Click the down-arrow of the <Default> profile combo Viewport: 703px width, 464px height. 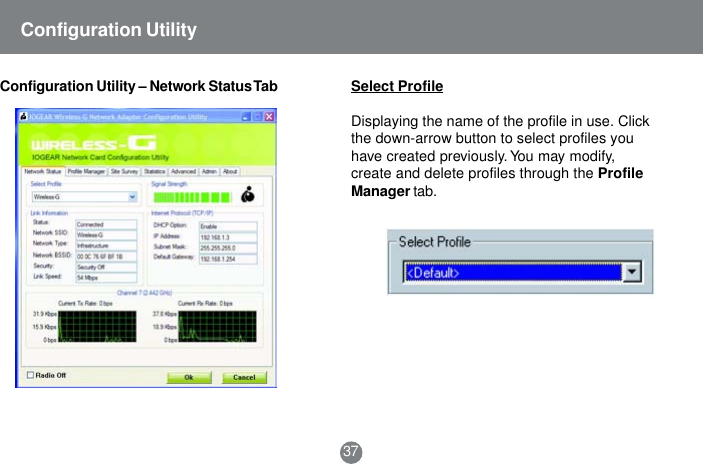[632, 272]
